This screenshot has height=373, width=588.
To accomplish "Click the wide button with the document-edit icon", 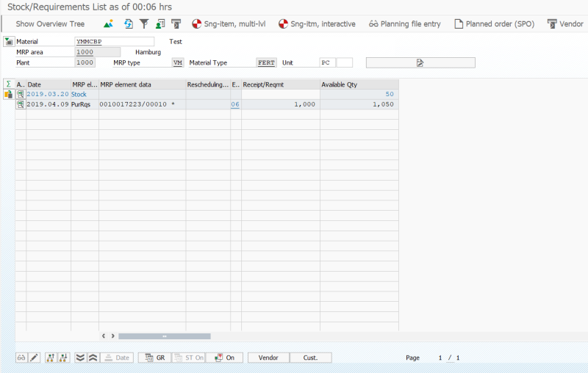I will point(420,62).
